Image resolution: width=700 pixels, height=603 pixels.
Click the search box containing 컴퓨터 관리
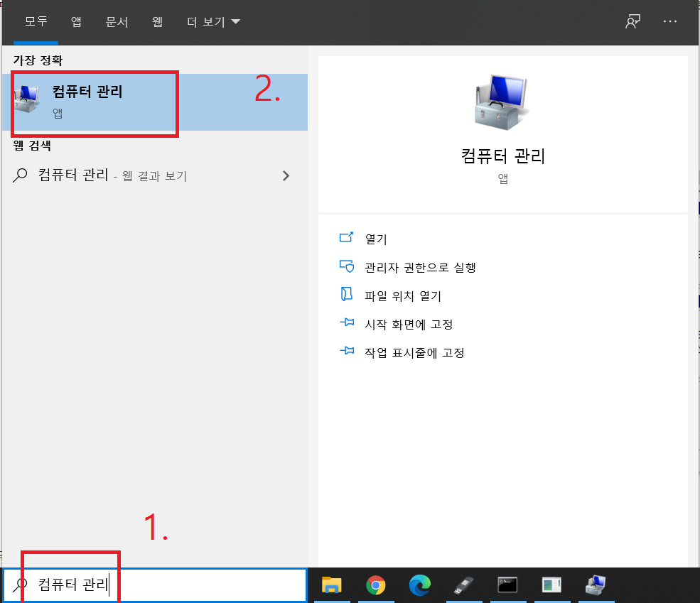click(x=154, y=585)
